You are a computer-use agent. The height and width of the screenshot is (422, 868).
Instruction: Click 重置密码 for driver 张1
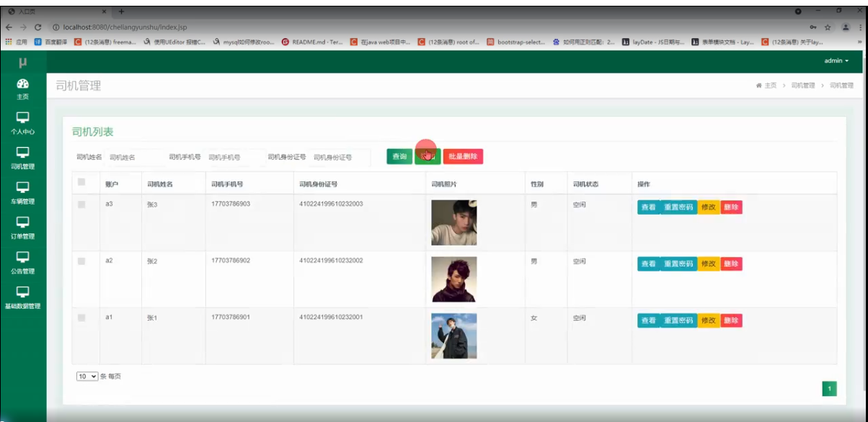[x=678, y=320]
